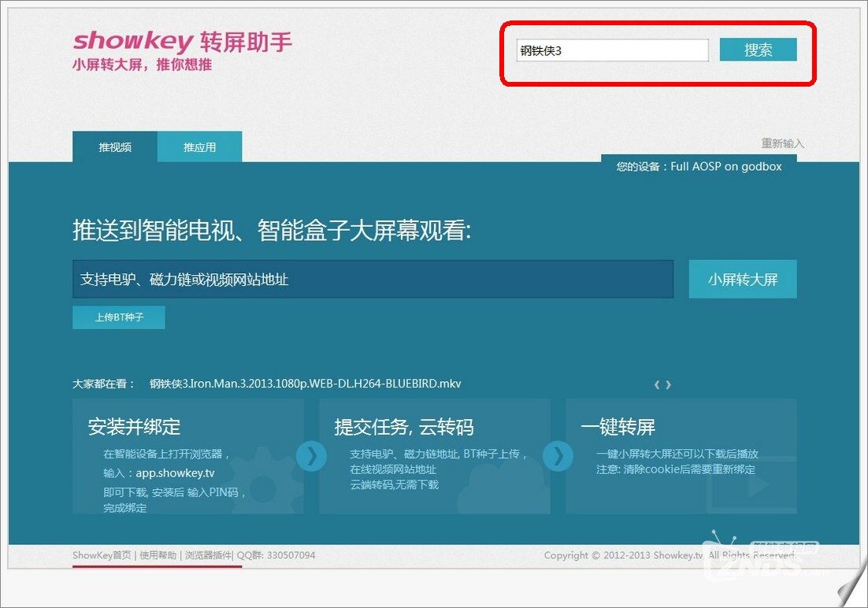The height and width of the screenshot is (608, 868).
Task: Click the 大家都在看 label
Action: pyautogui.click(x=103, y=384)
